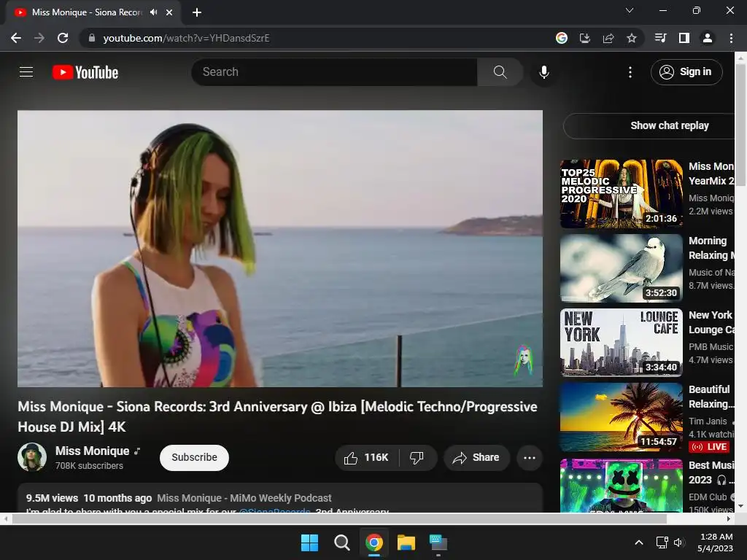
Task: Like the video with thumbs up
Action: [366, 458]
